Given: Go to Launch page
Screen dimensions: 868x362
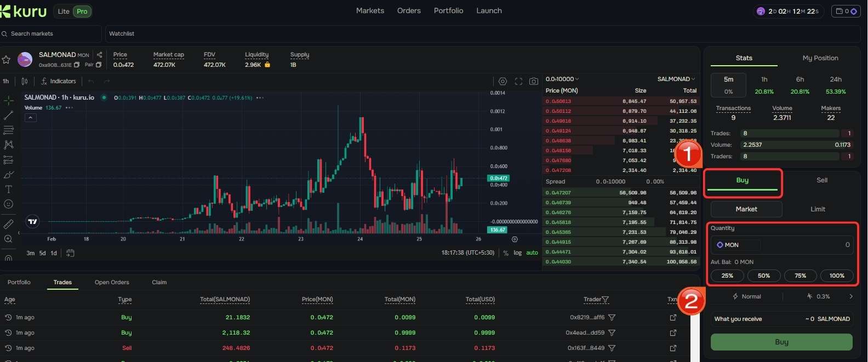Looking at the screenshot, I should [x=489, y=10].
